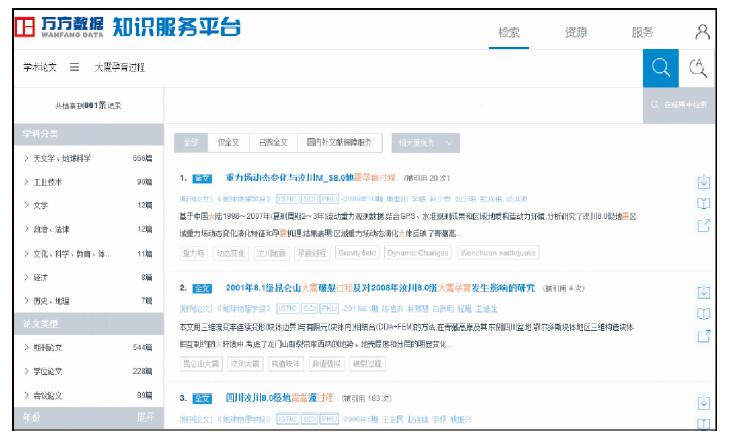
Task: Expand the 期刊论文 type filter
Action: coord(50,347)
